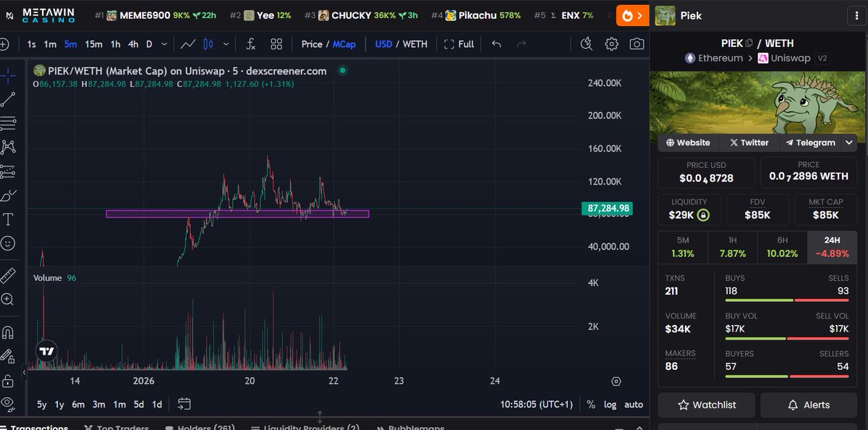Add a symbol to compare using plus icon
868x430 pixels.
(4, 44)
